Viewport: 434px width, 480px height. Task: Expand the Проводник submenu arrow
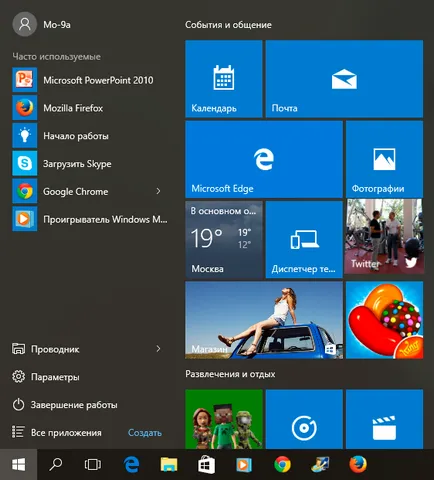(x=158, y=349)
